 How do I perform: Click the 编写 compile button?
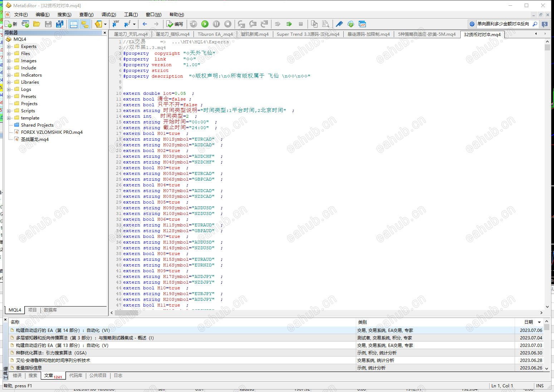(175, 24)
